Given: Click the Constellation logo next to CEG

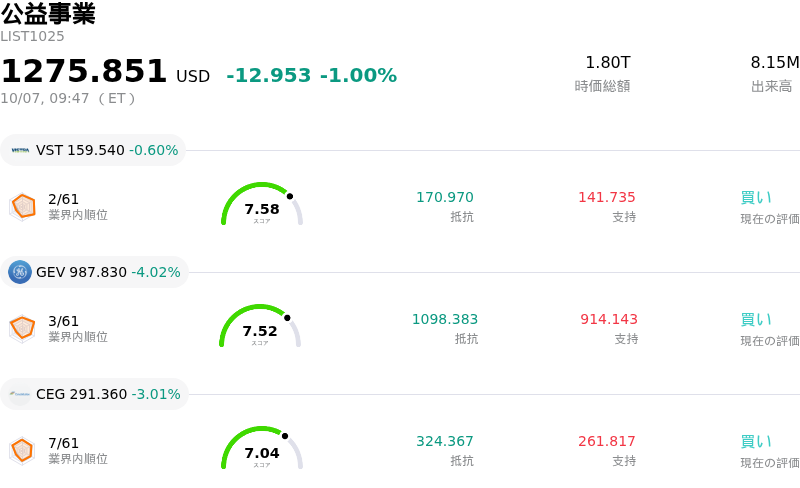Looking at the screenshot, I should coord(20,394).
